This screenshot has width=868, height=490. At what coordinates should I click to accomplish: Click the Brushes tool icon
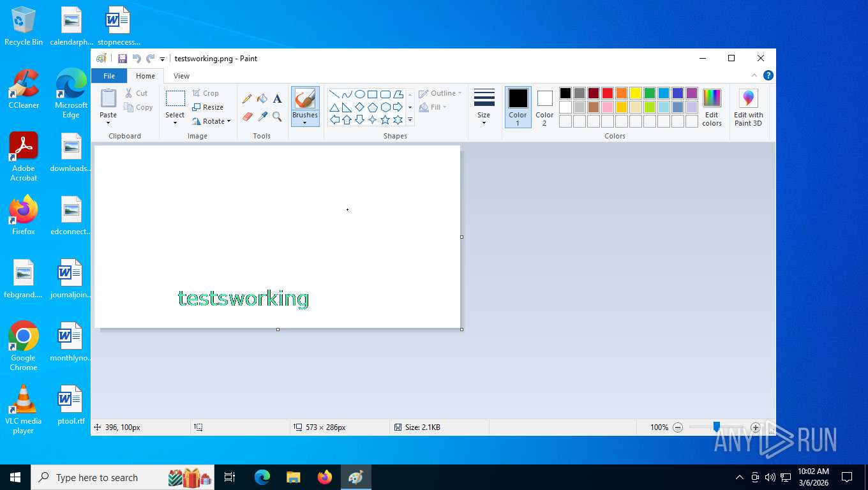pyautogui.click(x=305, y=98)
